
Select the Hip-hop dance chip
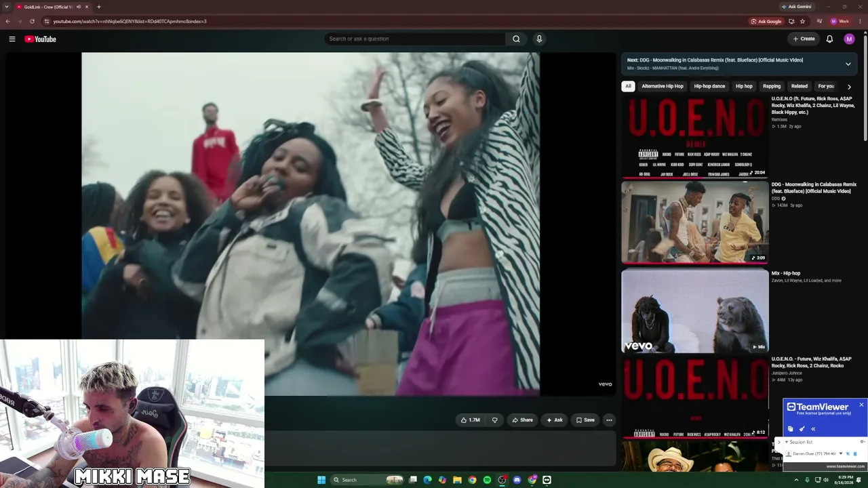(709, 86)
